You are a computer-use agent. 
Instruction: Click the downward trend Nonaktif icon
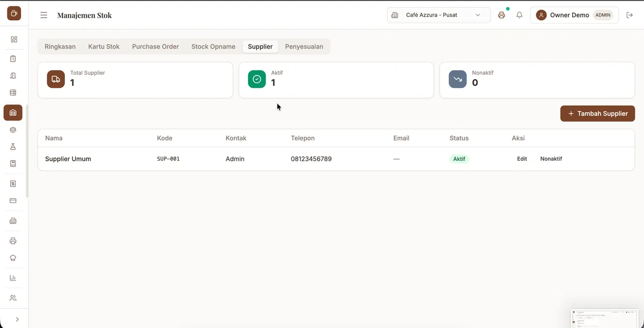458,79
